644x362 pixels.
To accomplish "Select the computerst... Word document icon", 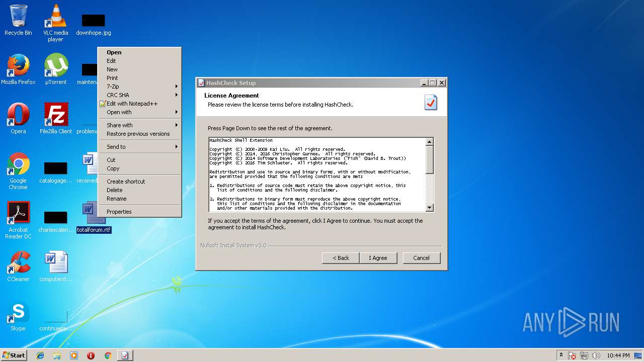I will 56,266.
